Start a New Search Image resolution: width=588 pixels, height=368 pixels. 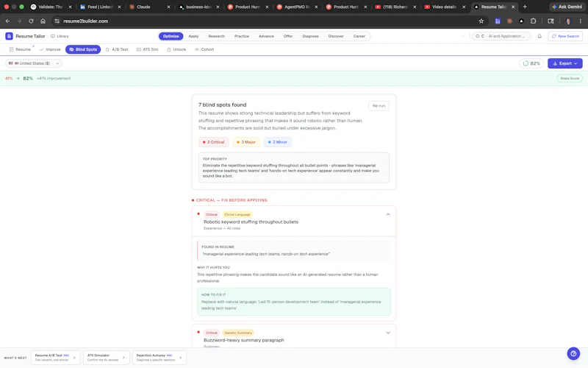565,36
